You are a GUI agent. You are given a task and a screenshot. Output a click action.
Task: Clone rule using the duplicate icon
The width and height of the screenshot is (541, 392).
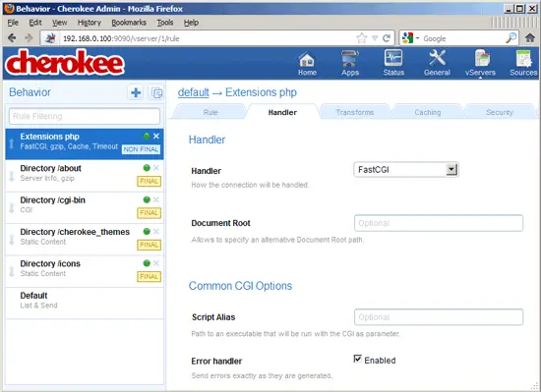[x=156, y=92]
